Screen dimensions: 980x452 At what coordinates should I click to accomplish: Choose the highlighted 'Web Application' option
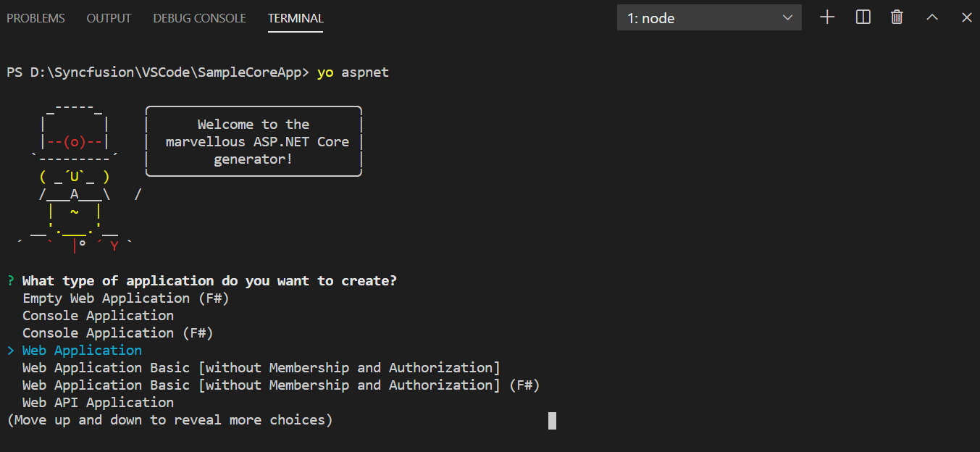(82, 350)
